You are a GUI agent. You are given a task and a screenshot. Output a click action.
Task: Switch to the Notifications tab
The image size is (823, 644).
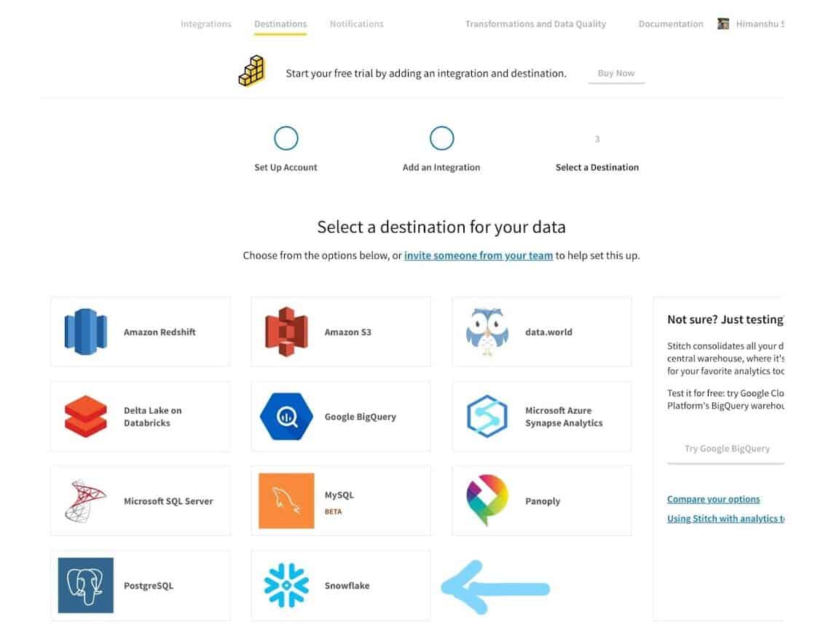pos(356,23)
